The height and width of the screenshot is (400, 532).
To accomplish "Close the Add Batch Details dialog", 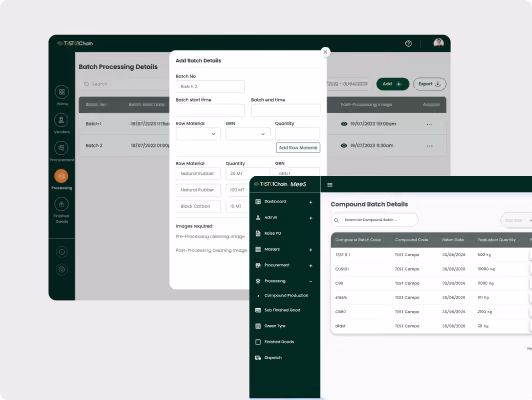I will point(325,52).
